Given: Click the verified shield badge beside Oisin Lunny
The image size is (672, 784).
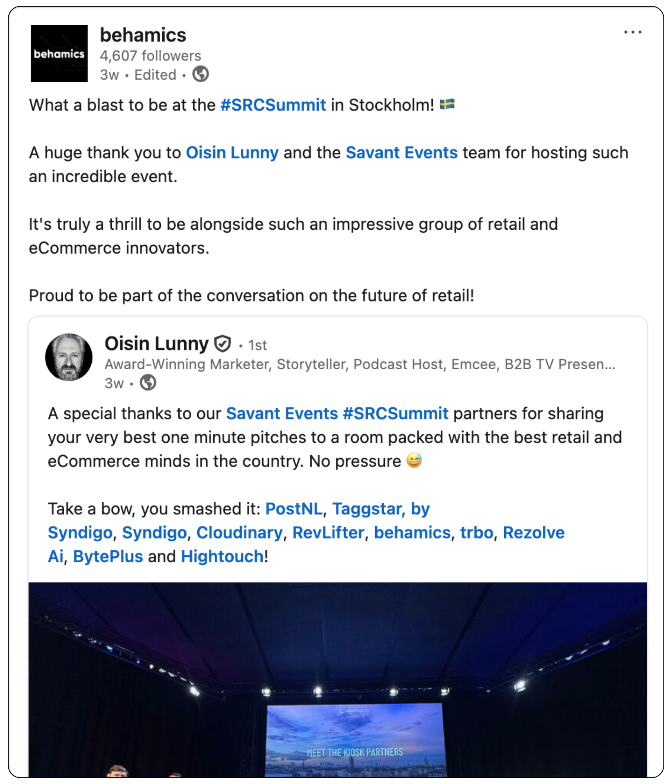Looking at the screenshot, I should [x=222, y=344].
